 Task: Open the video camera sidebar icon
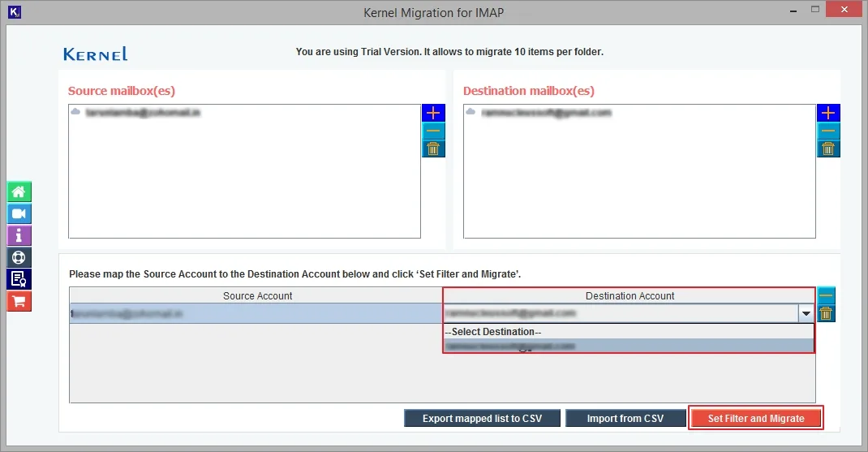(x=19, y=213)
